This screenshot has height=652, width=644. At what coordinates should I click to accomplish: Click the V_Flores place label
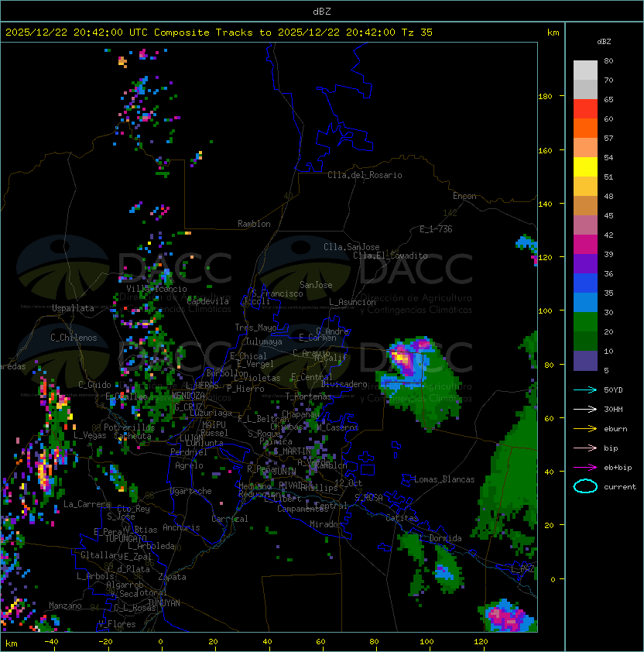(117, 624)
